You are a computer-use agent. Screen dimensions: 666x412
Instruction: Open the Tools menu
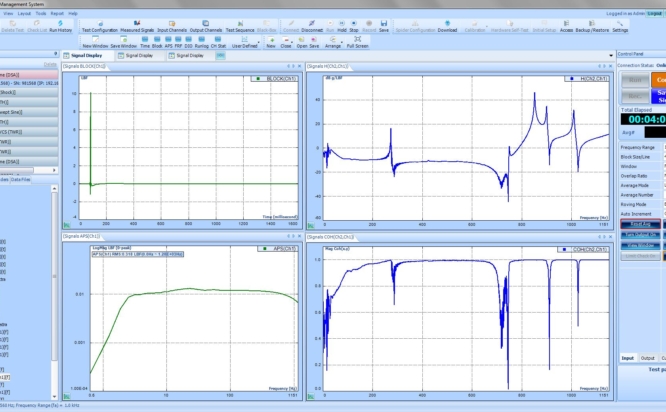pyautogui.click(x=41, y=14)
